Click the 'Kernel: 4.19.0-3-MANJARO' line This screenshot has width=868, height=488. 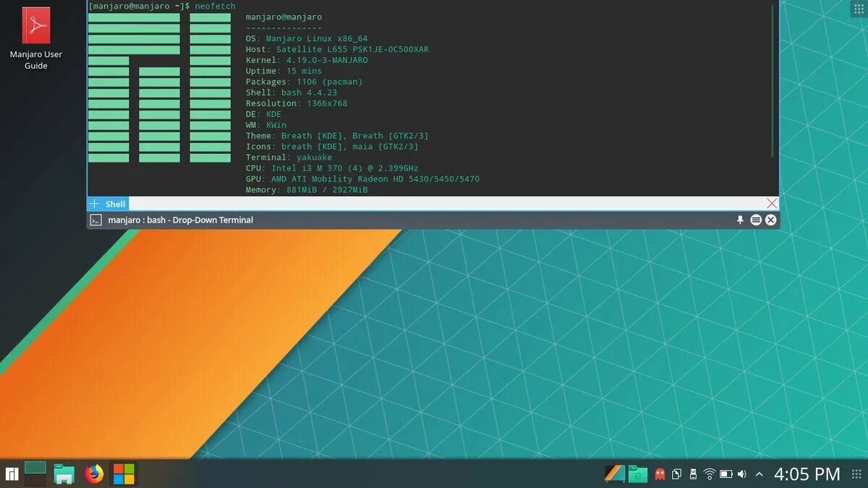point(307,60)
